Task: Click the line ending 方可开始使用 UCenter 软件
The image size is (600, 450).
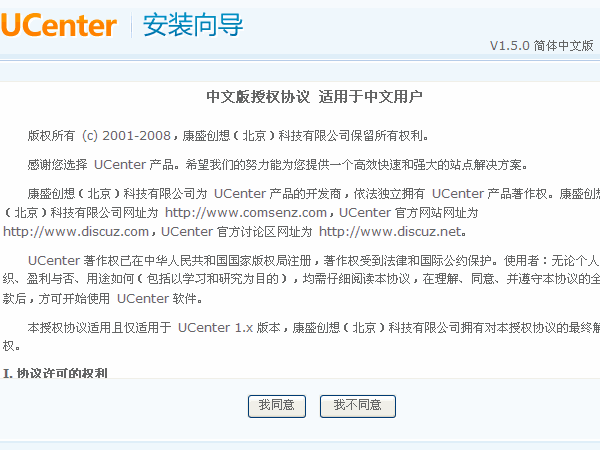Action: 103,298
